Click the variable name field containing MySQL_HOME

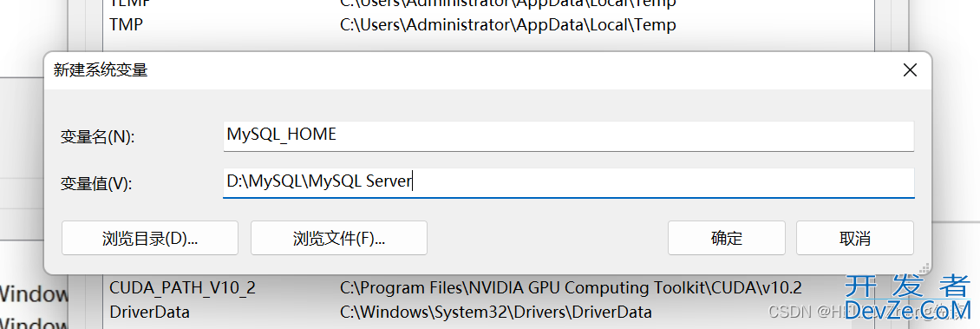pyautogui.click(x=569, y=135)
